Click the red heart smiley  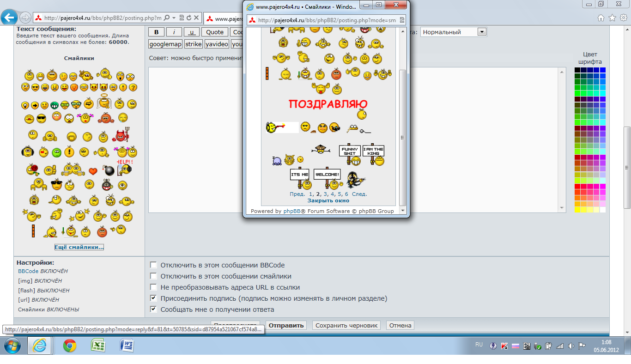(x=93, y=171)
